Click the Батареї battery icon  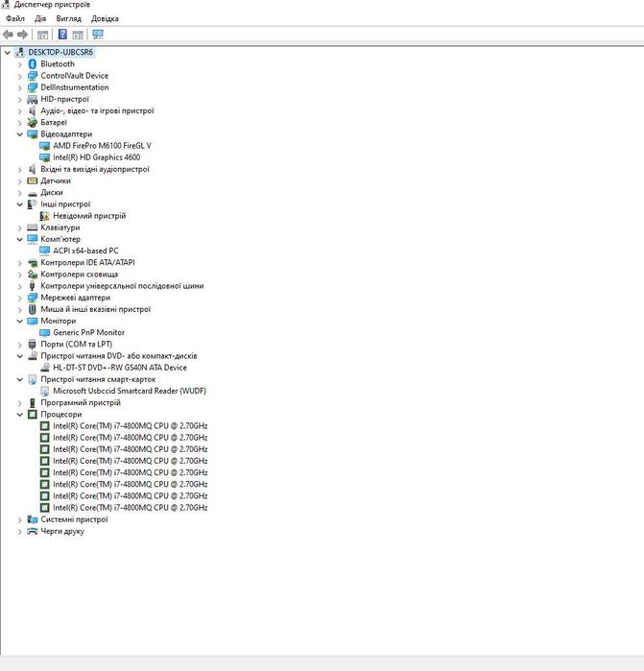tap(32, 122)
